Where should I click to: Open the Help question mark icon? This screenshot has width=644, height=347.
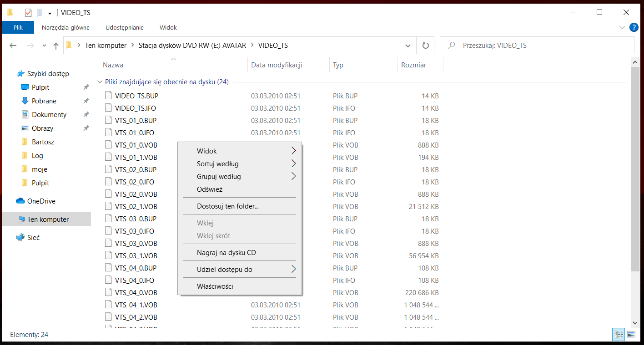(x=634, y=27)
